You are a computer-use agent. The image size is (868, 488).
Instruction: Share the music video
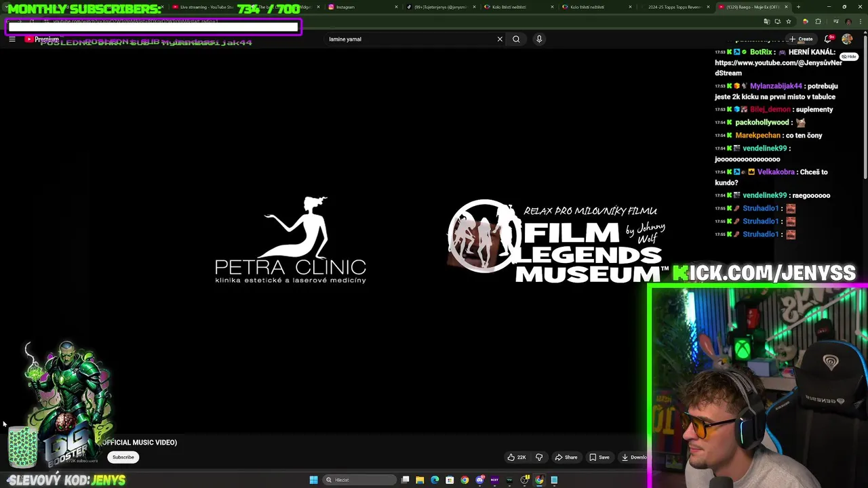coord(566,457)
